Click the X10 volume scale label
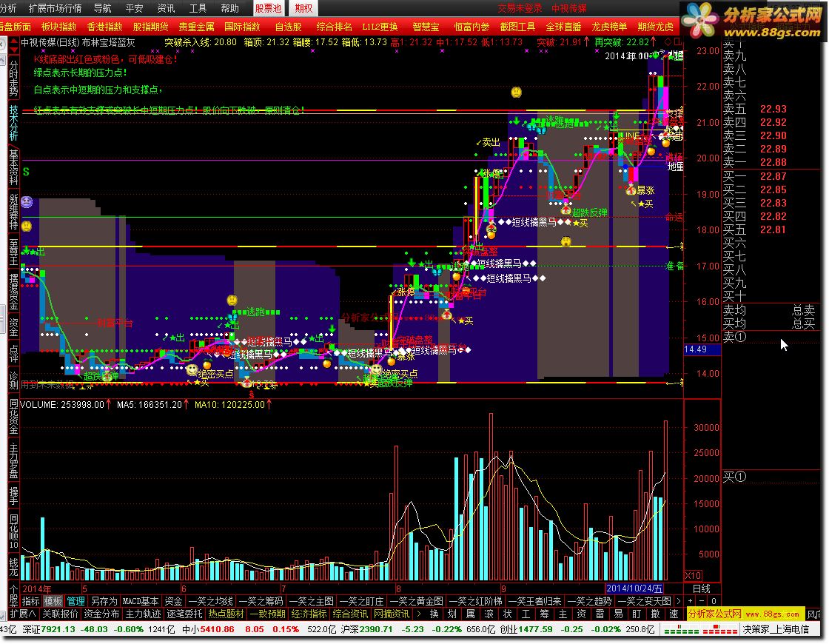The width and height of the screenshot is (829, 644). pos(693,575)
